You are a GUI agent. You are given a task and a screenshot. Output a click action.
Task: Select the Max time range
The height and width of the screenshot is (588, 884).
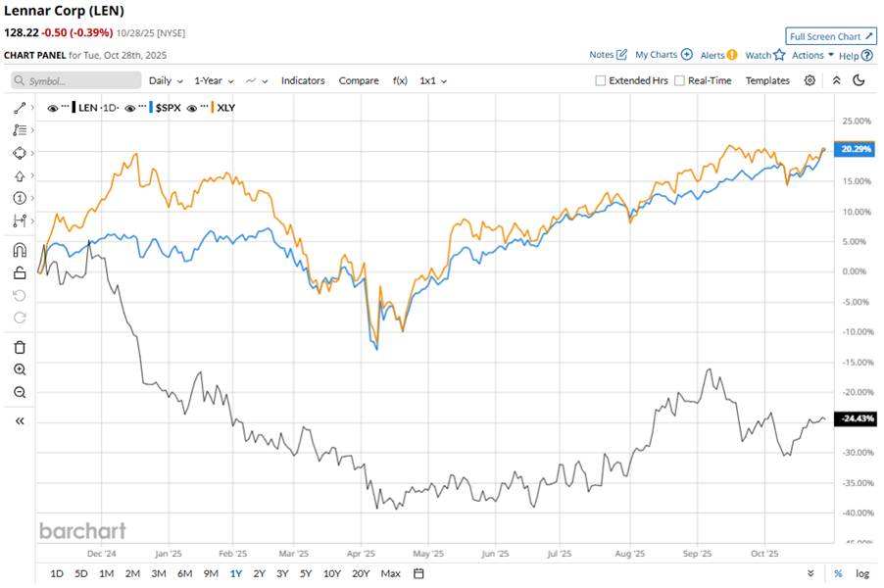coord(390,573)
